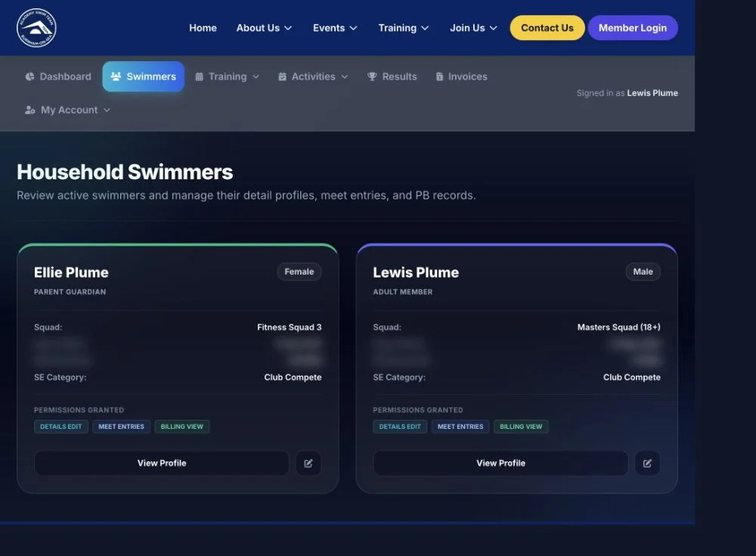The width and height of the screenshot is (756, 556).
Task: Click Ellie's Club Compete SE category
Action: point(293,377)
